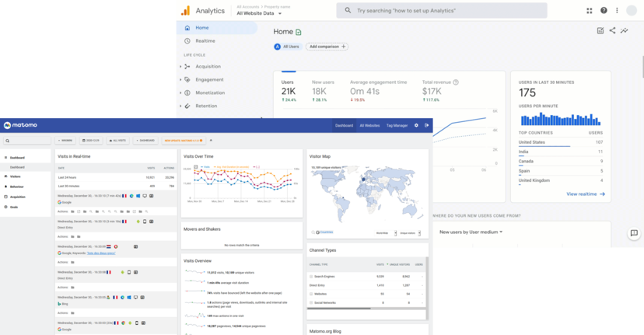
Task: Switch to All Websites in Matomo
Action: [x=369, y=125]
